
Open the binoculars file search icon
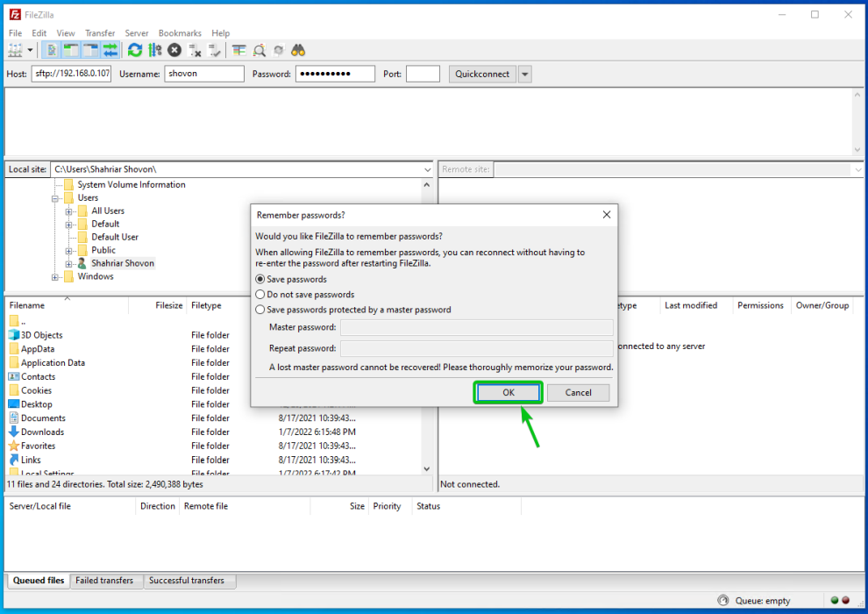pos(298,51)
